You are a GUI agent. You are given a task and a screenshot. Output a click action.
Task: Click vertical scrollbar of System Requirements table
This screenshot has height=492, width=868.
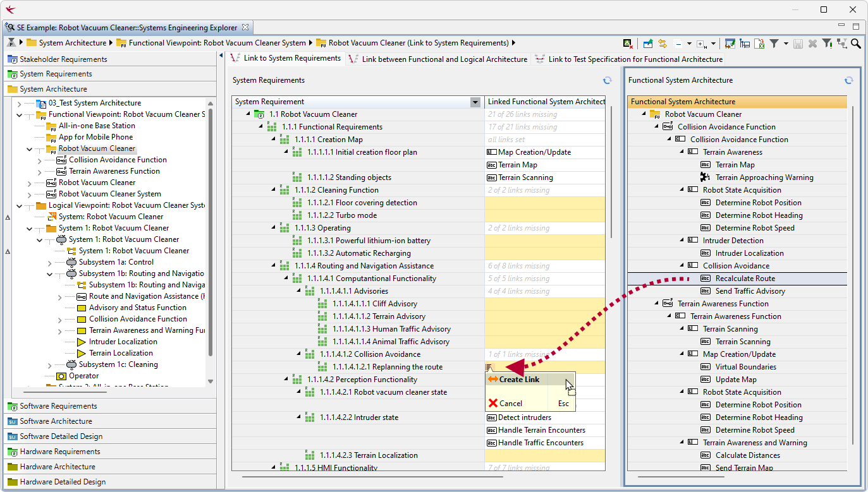(x=611, y=171)
